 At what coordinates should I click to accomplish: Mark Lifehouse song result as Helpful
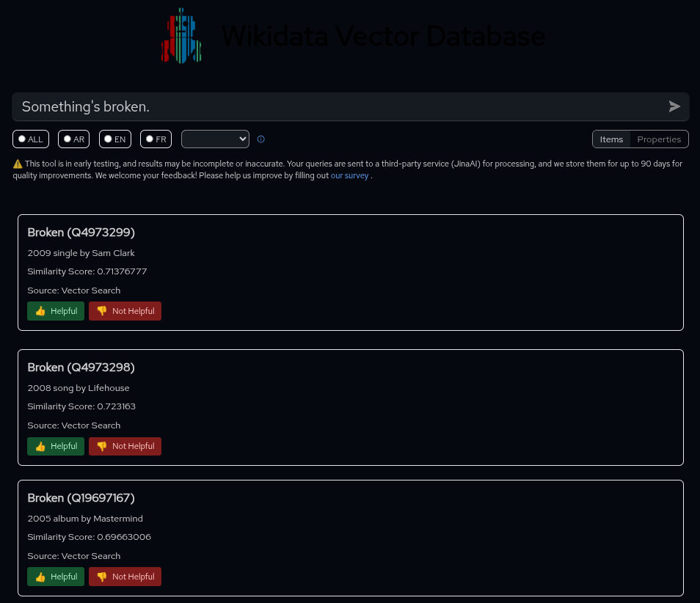tap(56, 446)
